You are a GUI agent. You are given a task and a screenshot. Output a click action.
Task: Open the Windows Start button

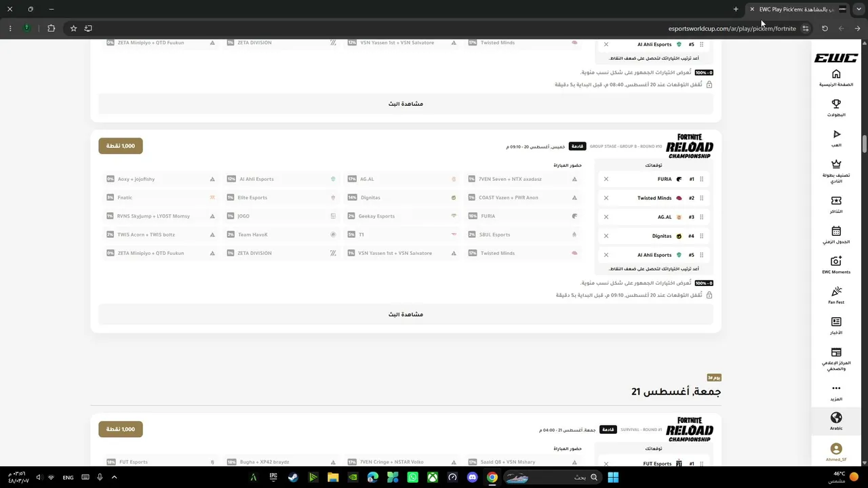click(x=613, y=477)
